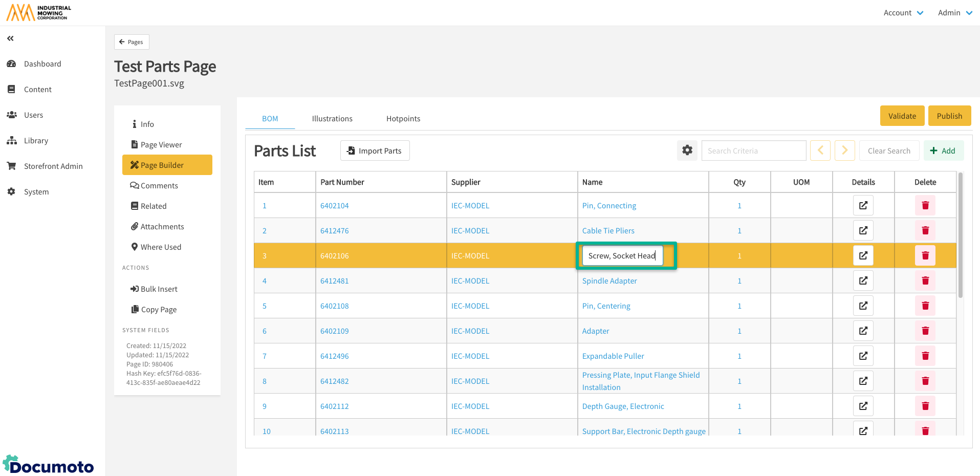
Task: Open details icon for Expandable Puller
Action: [x=863, y=356]
